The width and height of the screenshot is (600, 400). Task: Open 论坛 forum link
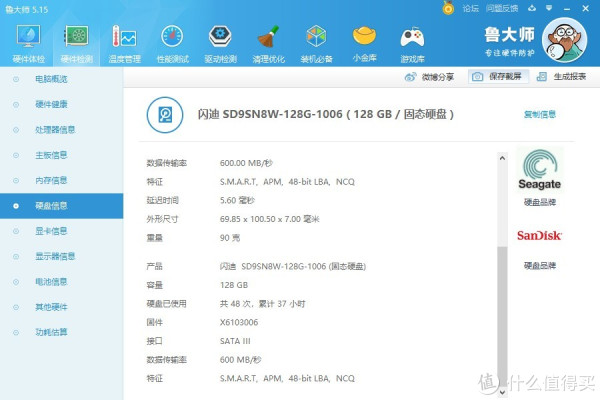point(470,8)
